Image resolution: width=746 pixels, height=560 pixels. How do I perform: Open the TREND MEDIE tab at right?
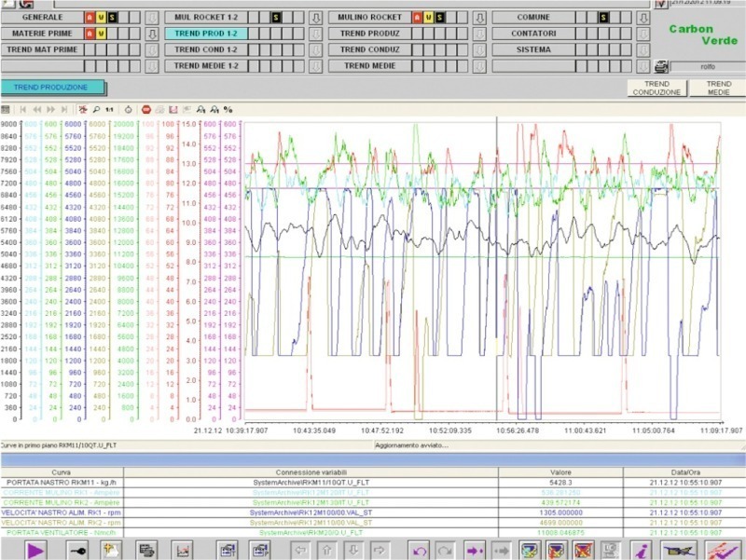[x=718, y=89]
